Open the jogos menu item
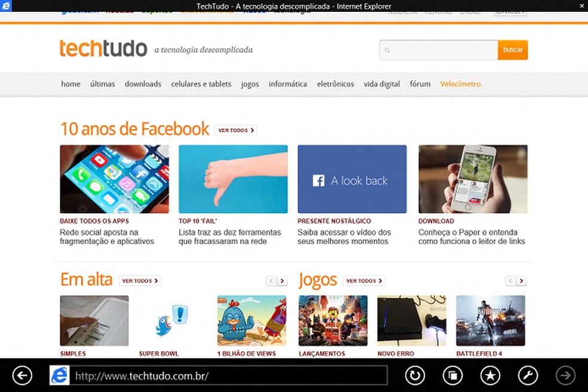 click(x=250, y=84)
